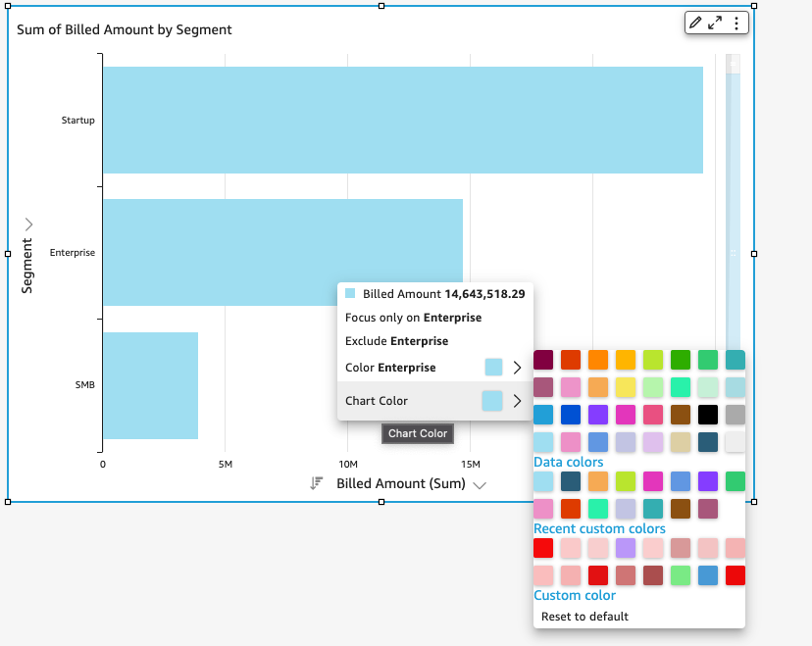This screenshot has height=646, width=812.
Task: Expand the Segment axis field chevron
Action: click(x=28, y=224)
